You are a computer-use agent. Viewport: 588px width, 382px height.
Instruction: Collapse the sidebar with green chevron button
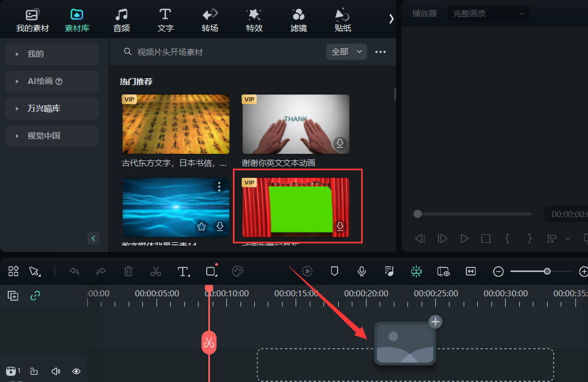(x=94, y=238)
